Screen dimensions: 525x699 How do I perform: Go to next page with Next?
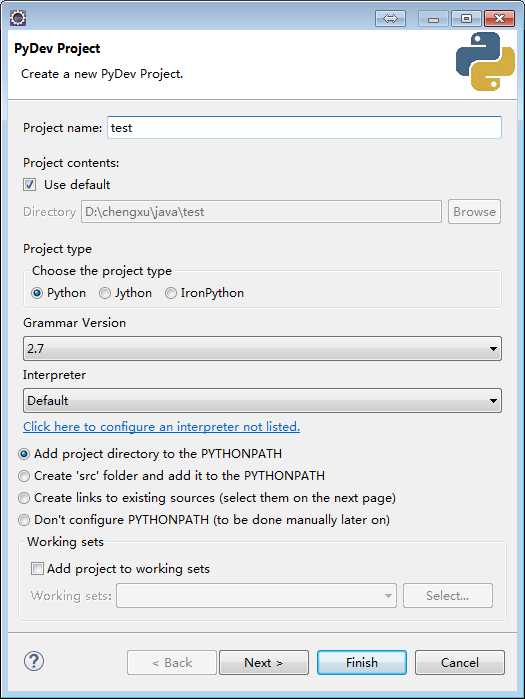(264, 662)
